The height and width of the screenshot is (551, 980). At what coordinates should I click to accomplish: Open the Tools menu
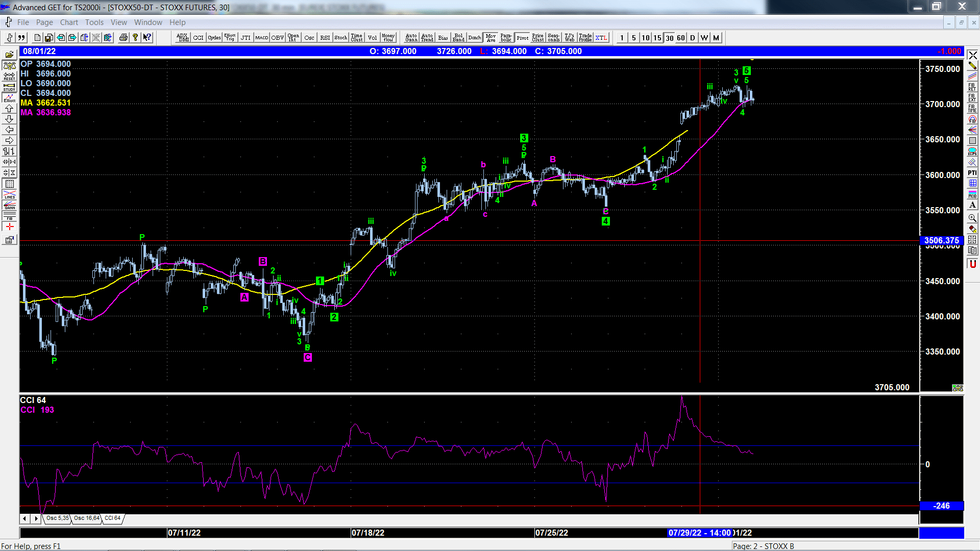coord(94,22)
